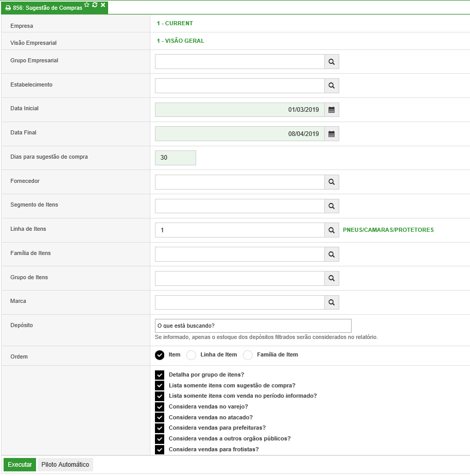Toggle Considera vendas no atacado checkbox

(x=160, y=417)
